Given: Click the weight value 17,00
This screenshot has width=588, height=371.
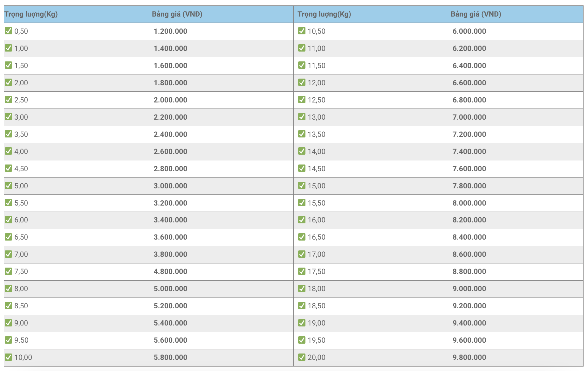Looking at the screenshot, I should 317,254.
